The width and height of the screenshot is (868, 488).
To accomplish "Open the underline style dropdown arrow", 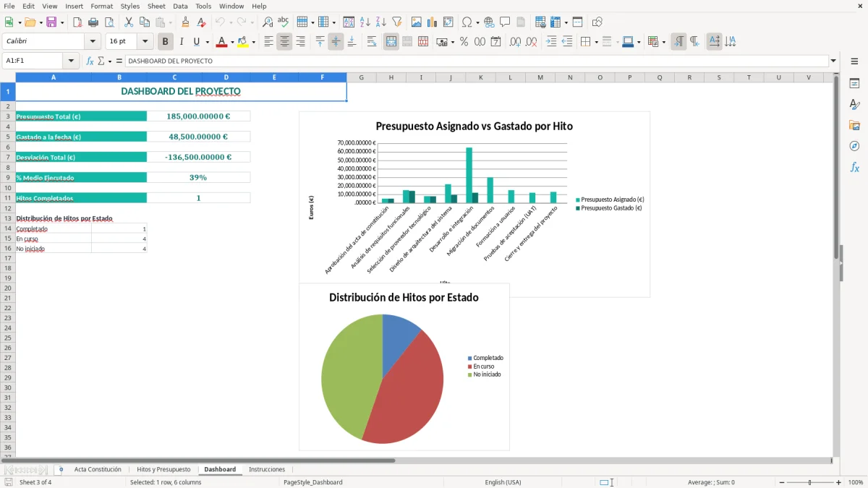I will 207,42.
